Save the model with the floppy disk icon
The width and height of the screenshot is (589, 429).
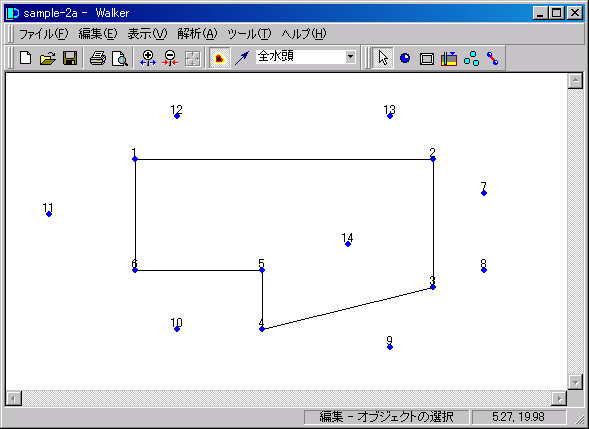pos(70,58)
